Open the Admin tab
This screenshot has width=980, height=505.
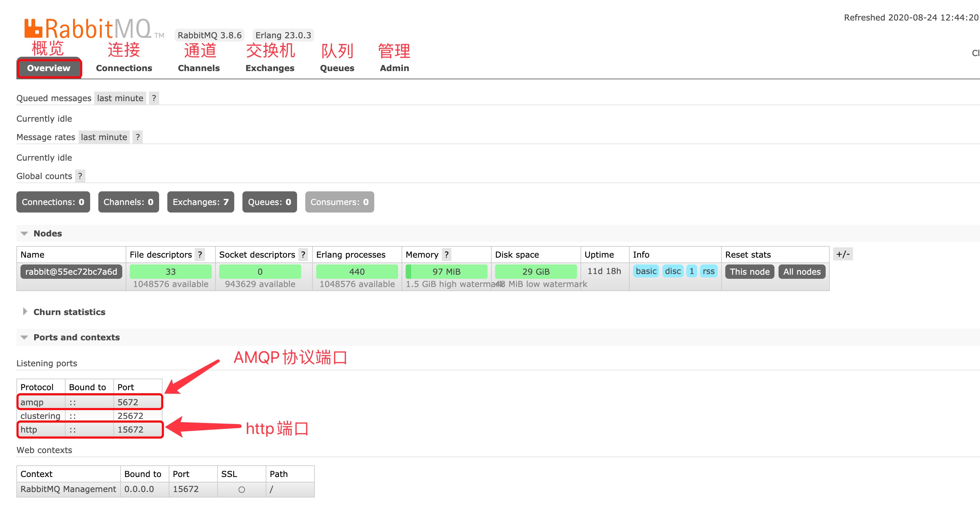tap(394, 68)
